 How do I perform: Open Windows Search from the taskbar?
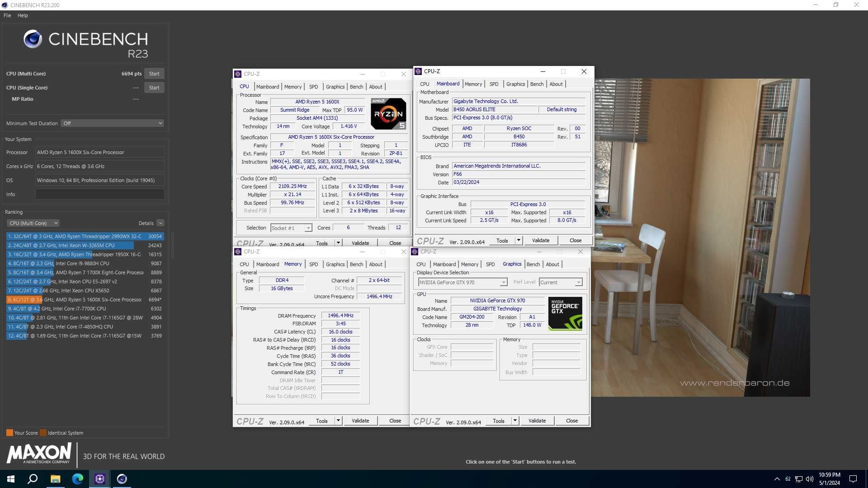[x=33, y=479]
